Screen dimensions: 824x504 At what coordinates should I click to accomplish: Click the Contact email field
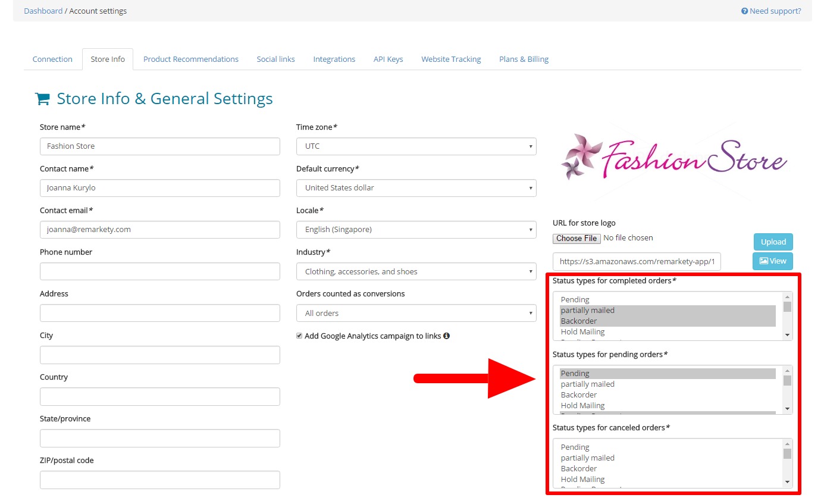pyautogui.click(x=160, y=230)
